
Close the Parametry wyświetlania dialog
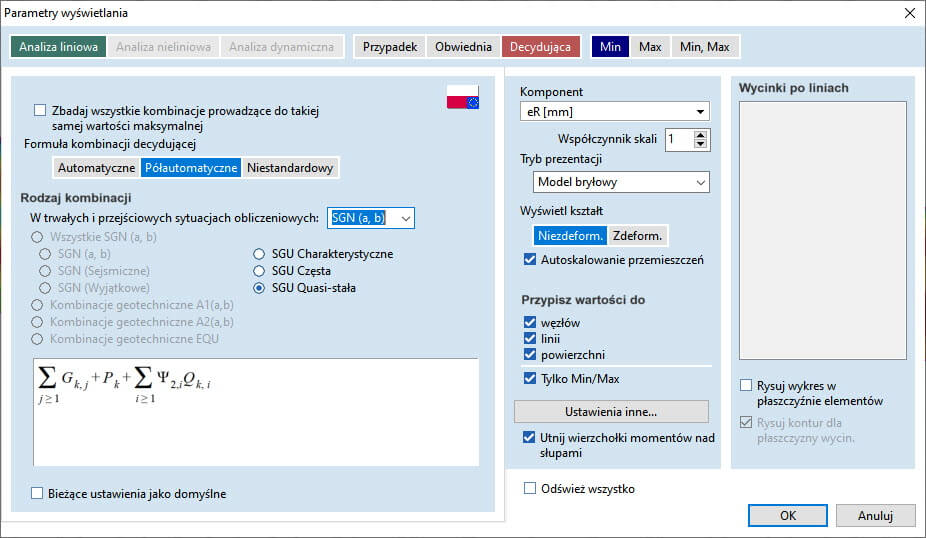point(908,13)
